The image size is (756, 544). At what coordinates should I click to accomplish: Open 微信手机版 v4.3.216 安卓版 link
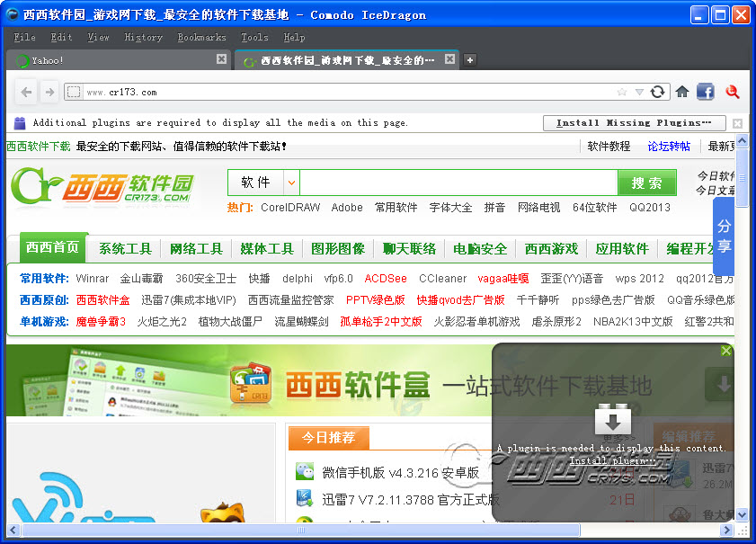(401, 473)
